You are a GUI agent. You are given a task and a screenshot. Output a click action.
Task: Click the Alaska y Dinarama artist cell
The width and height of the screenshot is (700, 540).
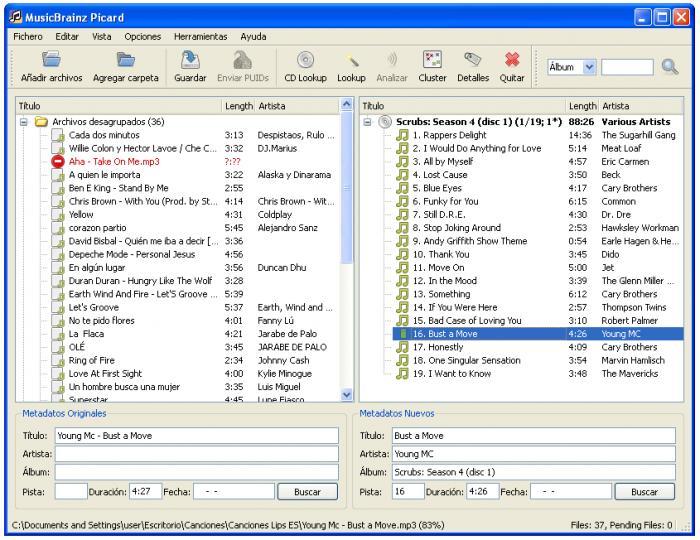pyautogui.click(x=294, y=174)
